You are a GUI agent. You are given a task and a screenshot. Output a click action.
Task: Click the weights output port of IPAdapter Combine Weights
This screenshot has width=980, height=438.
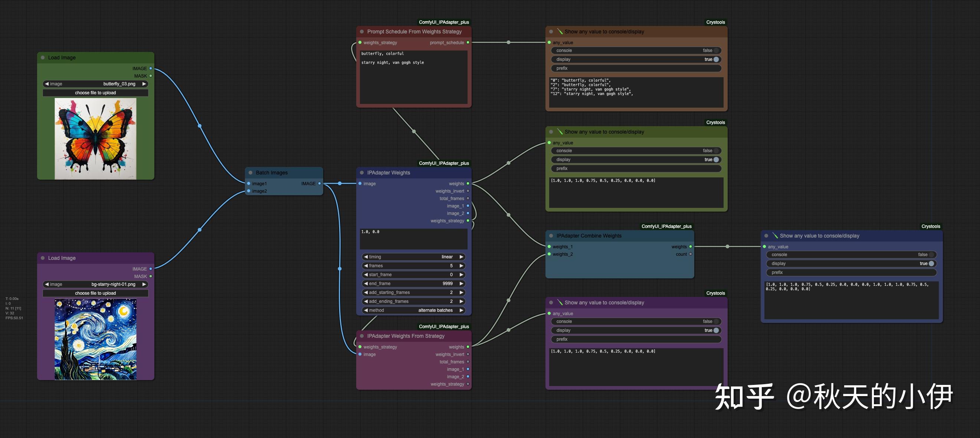pos(691,246)
